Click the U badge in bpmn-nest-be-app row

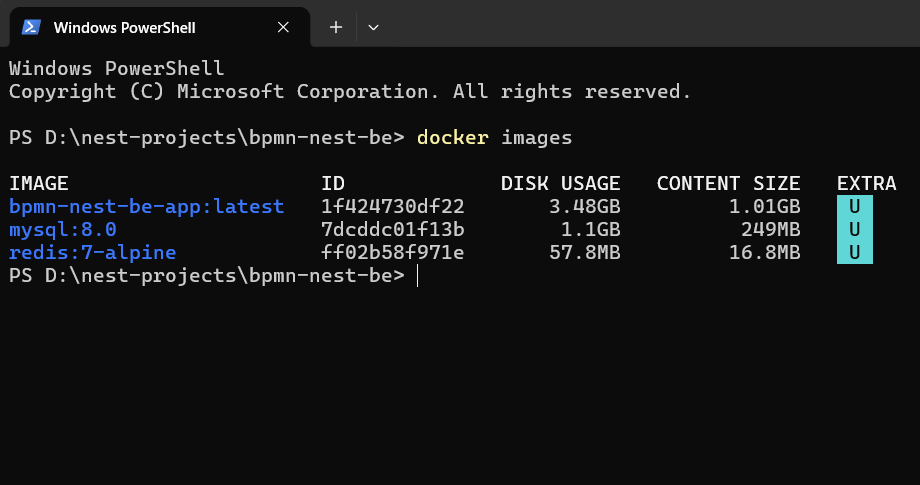click(854, 206)
